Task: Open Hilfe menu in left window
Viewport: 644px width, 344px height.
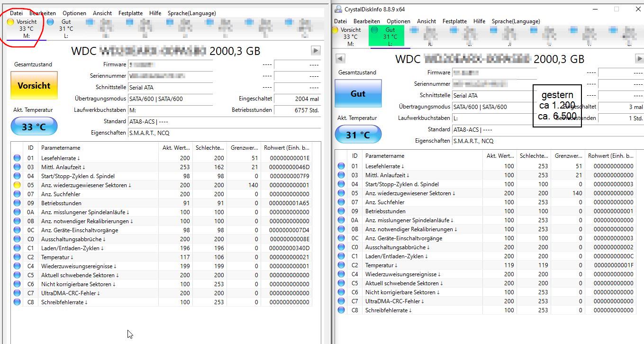Action: 155,13
